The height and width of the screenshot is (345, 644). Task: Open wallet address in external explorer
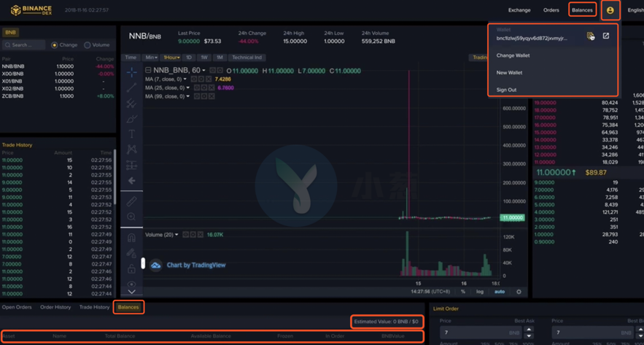[606, 36]
